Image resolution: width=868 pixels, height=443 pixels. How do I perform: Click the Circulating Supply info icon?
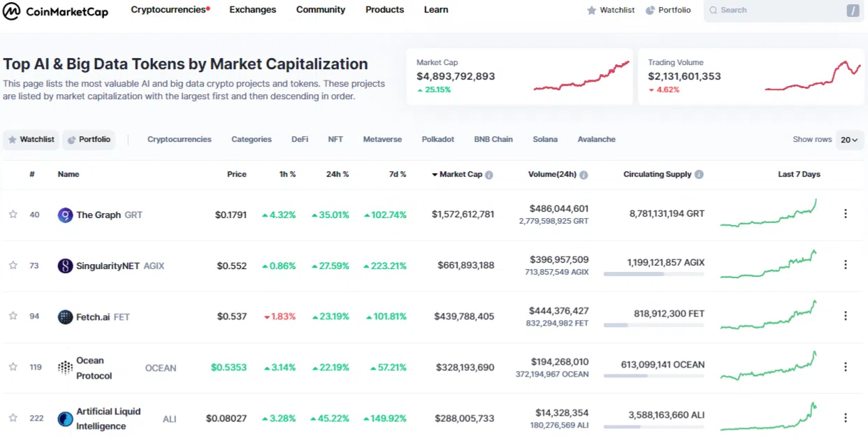[699, 175]
